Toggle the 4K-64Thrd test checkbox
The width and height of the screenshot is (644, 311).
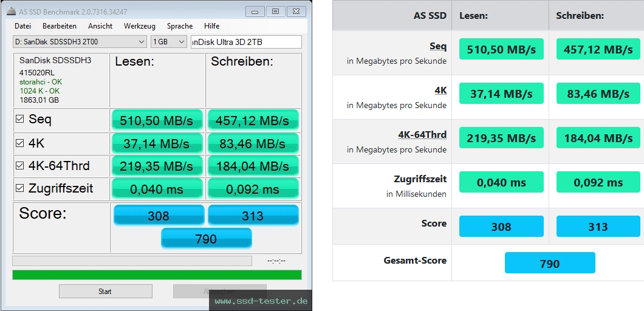point(19,166)
